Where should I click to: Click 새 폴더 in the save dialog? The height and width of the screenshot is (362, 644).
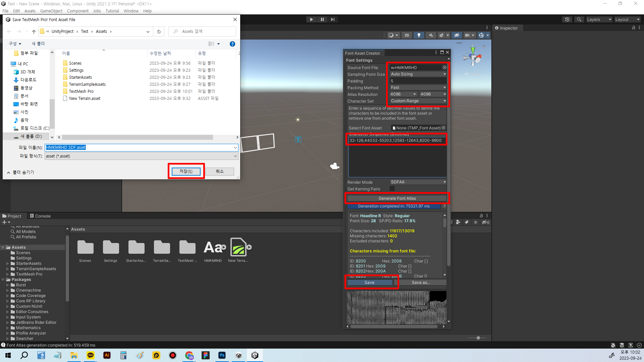tap(38, 44)
